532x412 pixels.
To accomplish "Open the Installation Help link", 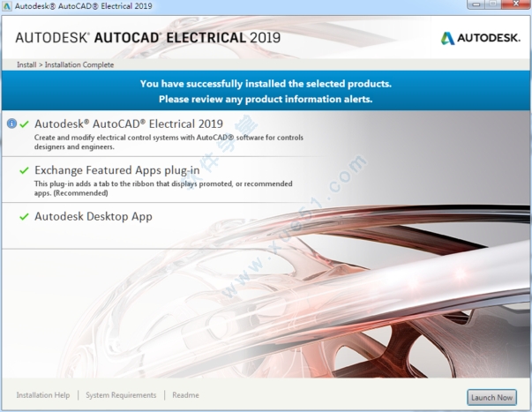I will click(42, 395).
